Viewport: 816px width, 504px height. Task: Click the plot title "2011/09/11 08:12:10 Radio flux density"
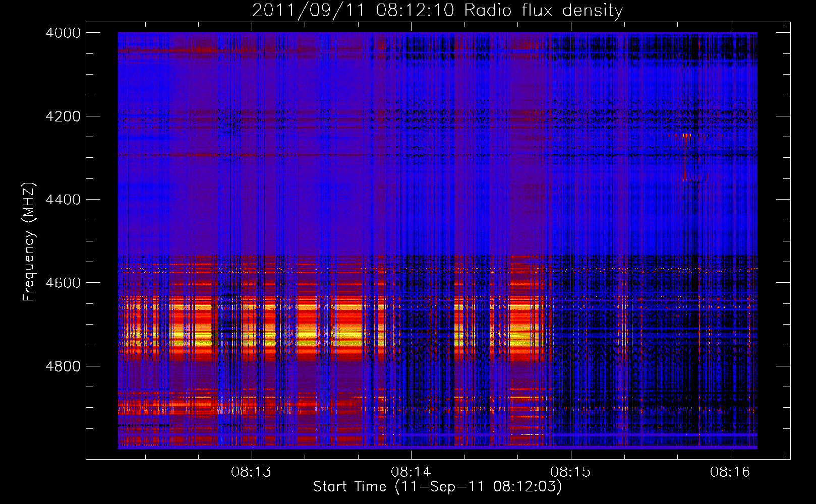[437, 10]
